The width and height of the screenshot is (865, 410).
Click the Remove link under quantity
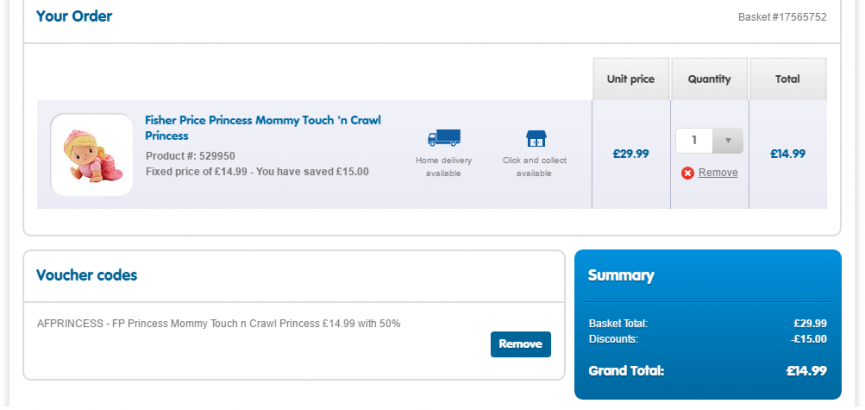click(718, 173)
